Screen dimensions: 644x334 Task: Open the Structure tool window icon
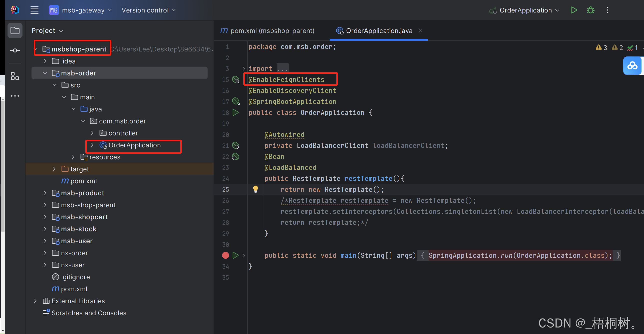(15, 76)
